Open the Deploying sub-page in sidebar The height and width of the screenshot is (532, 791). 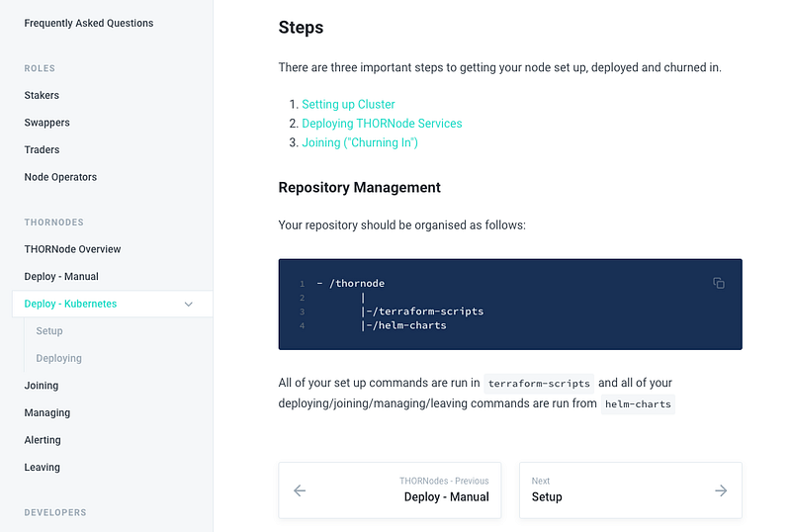pyautogui.click(x=59, y=358)
